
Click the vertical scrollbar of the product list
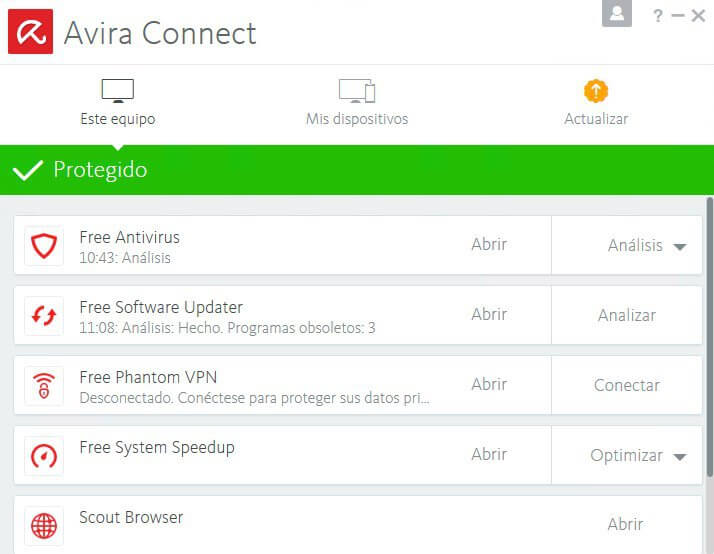pos(709,300)
